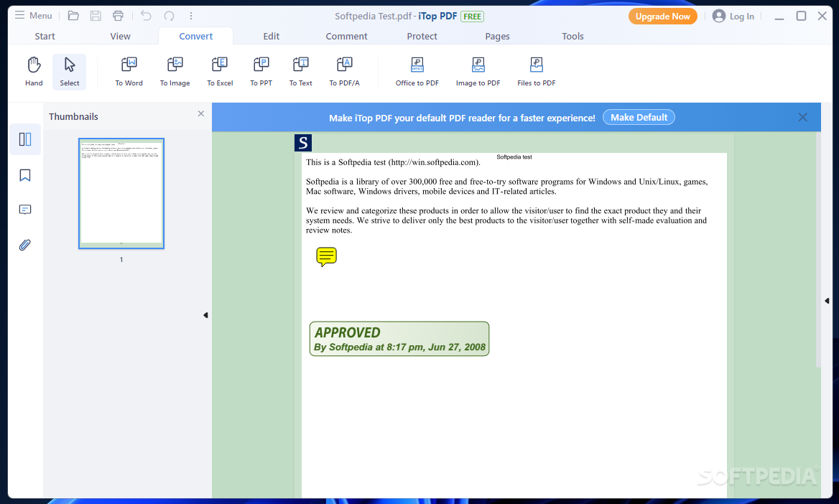Activate the Select cursor tool
The height and width of the screenshot is (504, 839).
[x=70, y=72]
